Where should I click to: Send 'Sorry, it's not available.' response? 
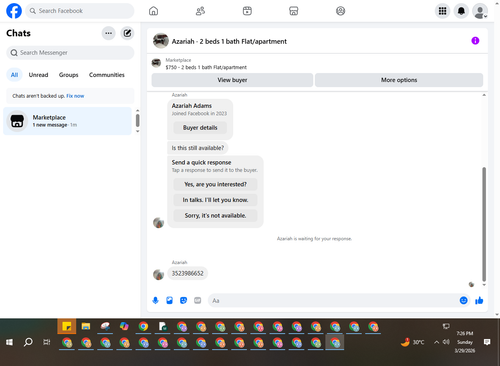[215, 216]
